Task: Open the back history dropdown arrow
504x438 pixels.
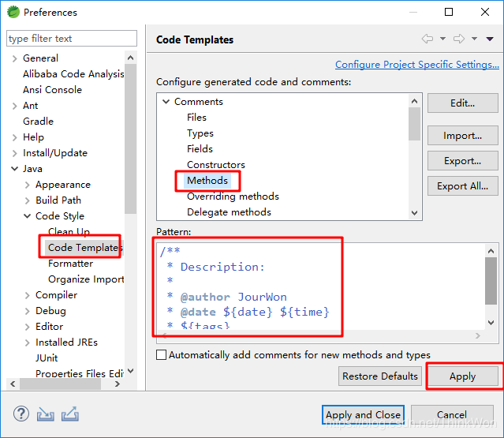Action: coord(442,39)
